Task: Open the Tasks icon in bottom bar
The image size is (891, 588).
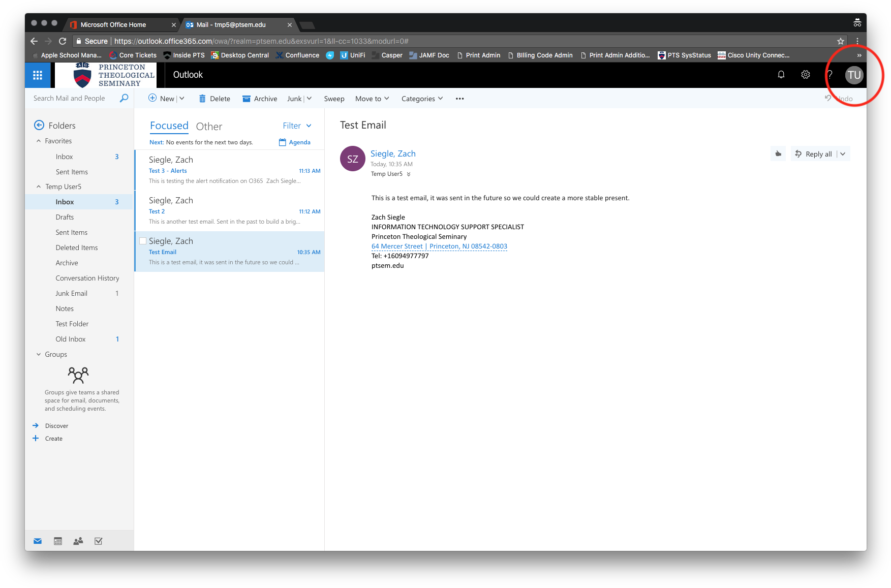Action: click(98, 541)
